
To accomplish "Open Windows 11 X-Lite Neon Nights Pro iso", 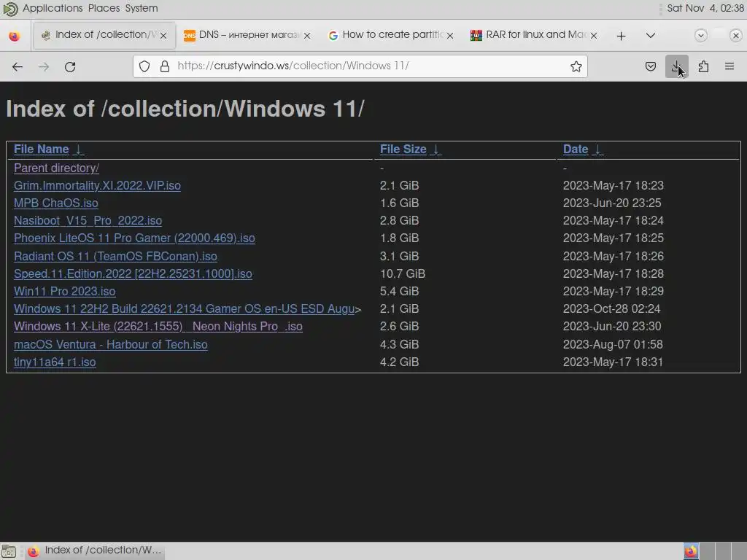I will point(158,327).
